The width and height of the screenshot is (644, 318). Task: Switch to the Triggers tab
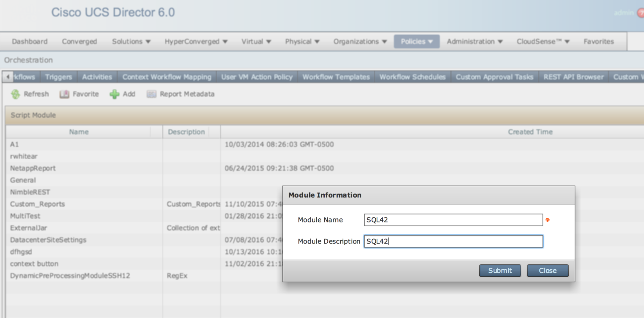[x=59, y=77]
